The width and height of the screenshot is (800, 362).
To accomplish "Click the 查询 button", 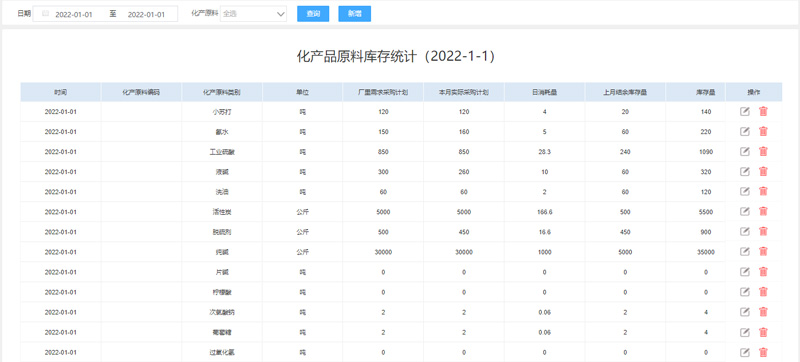I will pos(313,14).
